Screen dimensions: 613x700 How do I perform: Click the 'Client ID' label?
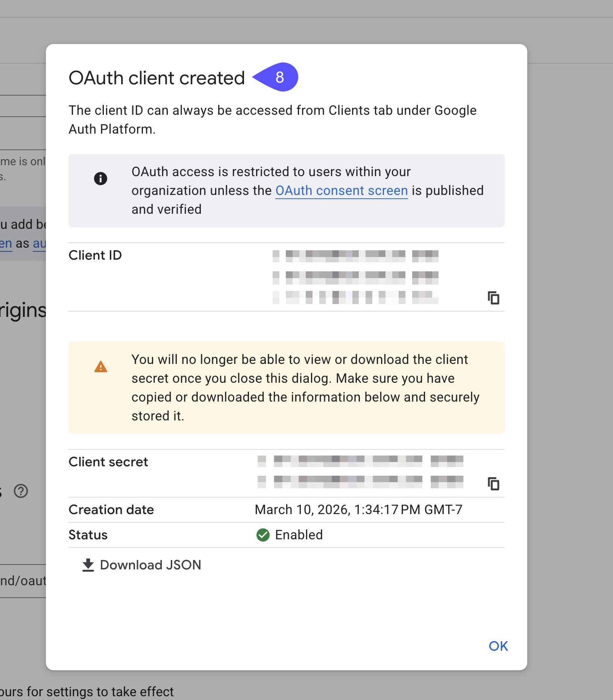(95, 255)
